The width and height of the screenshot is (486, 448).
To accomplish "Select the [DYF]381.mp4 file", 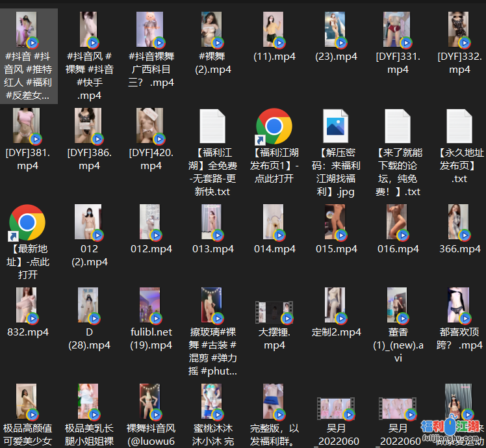I will [27, 126].
